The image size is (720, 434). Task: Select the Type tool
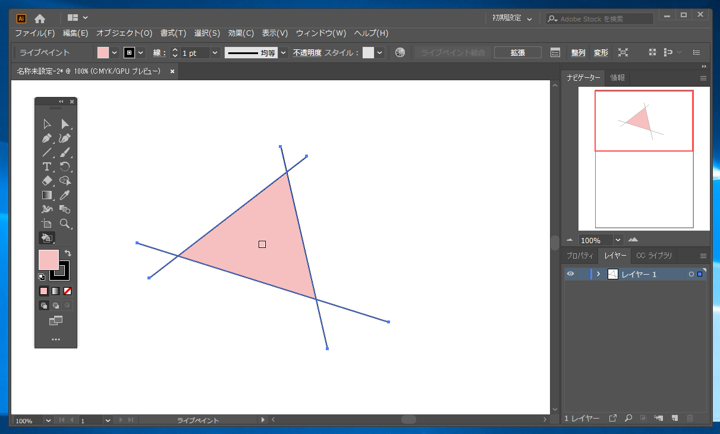click(x=47, y=166)
